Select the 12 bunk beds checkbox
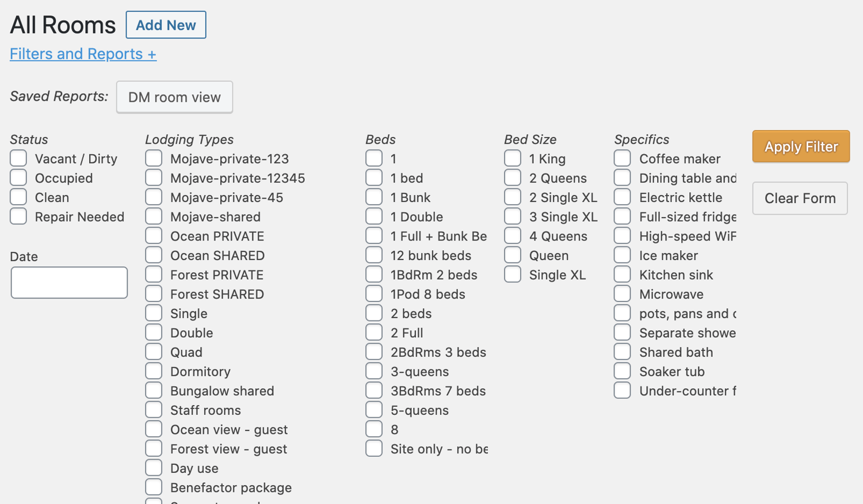 tap(374, 255)
